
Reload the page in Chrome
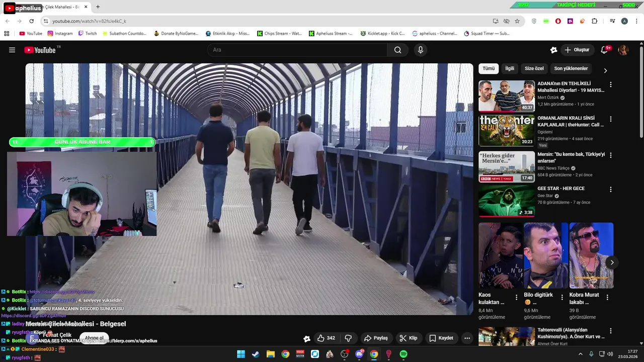point(31,21)
